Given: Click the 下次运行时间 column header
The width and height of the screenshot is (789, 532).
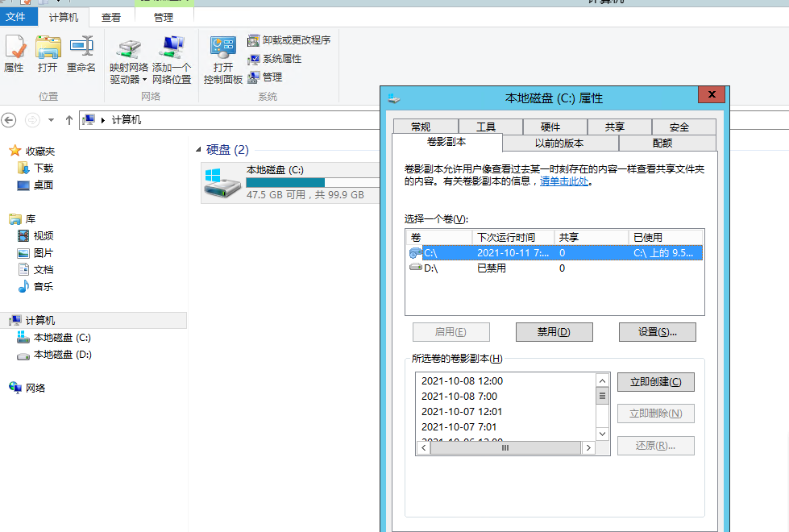Looking at the screenshot, I should tap(513, 237).
